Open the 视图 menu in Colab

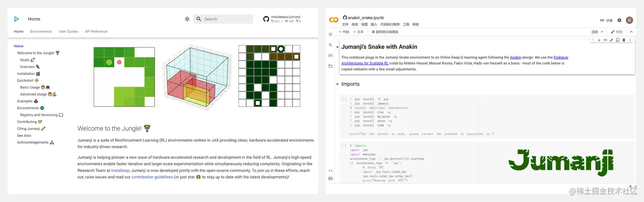click(x=364, y=25)
